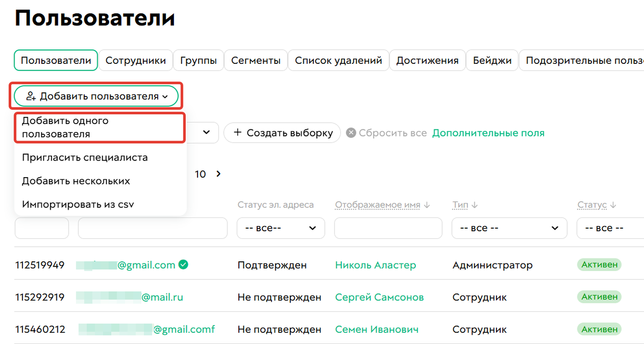Click the filter input under Отображаемое имя

[388, 228]
